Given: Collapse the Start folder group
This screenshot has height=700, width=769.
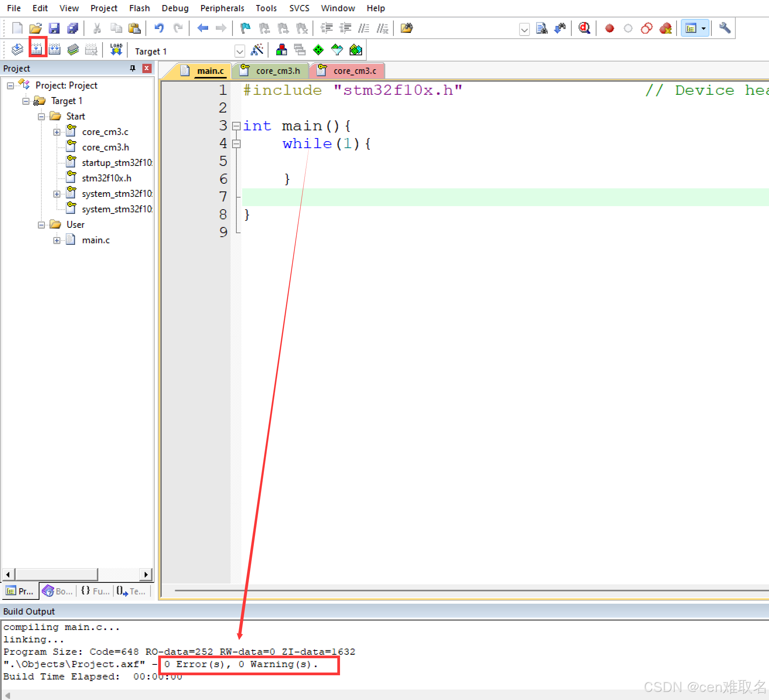Looking at the screenshot, I should pyautogui.click(x=41, y=117).
